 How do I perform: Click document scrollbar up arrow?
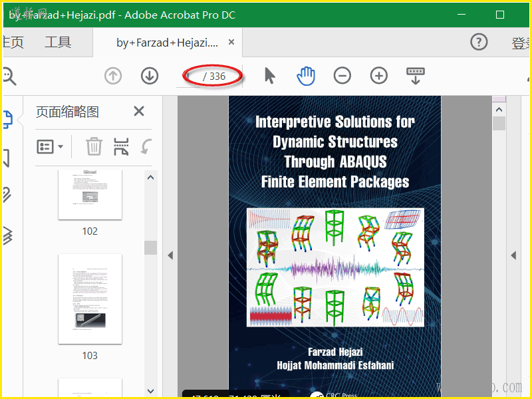[499, 109]
